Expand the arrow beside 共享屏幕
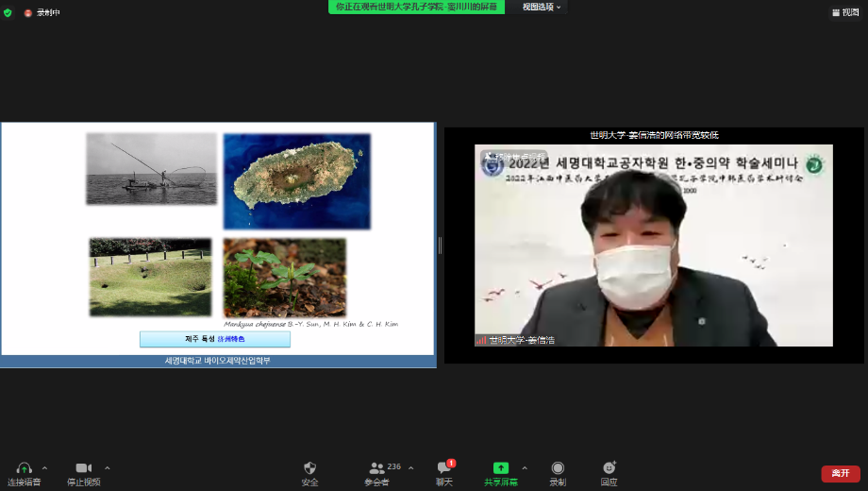This screenshot has height=491, width=868. [x=525, y=467]
